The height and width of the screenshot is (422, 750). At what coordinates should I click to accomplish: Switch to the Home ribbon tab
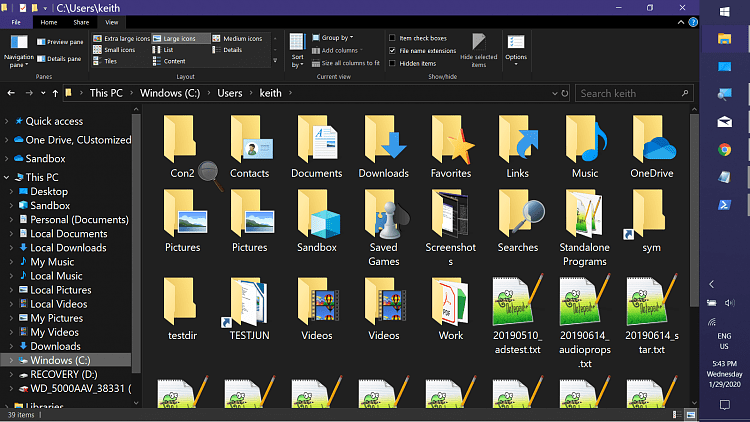[x=48, y=22]
